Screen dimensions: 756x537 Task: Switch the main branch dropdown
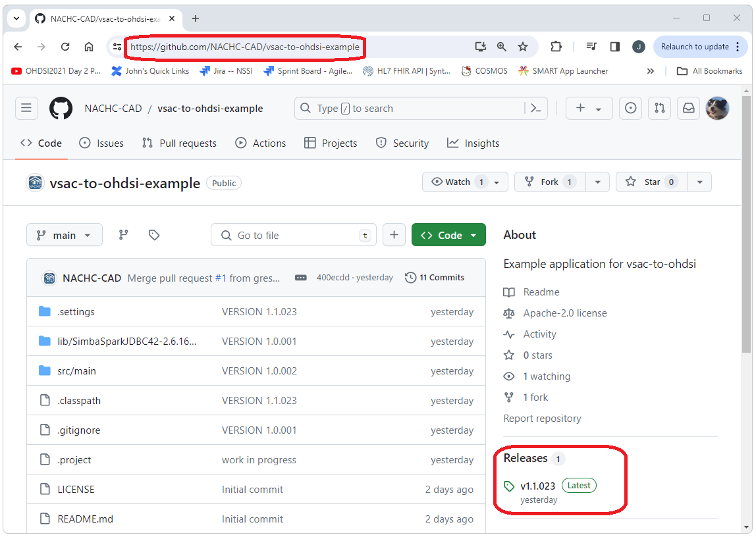point(65,234)
